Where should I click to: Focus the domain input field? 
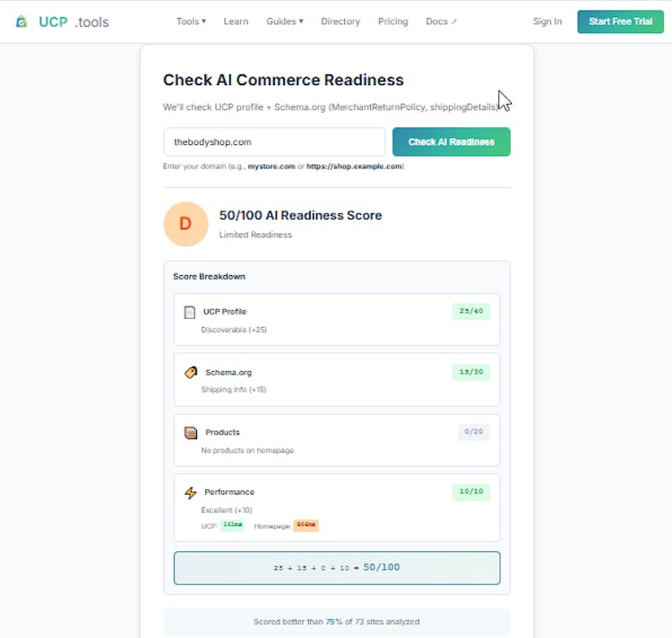click(x=274, y=142)
